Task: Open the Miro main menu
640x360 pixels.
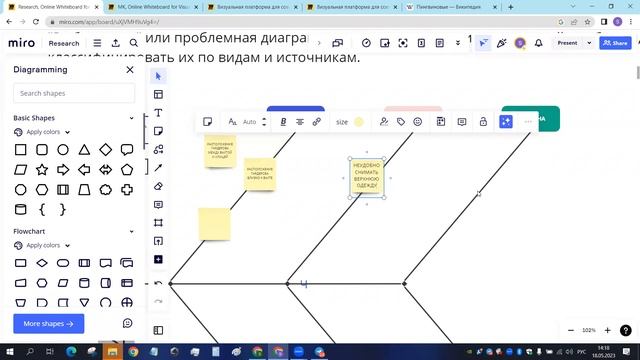Action: pyautogui.click(x=97, y=43)
